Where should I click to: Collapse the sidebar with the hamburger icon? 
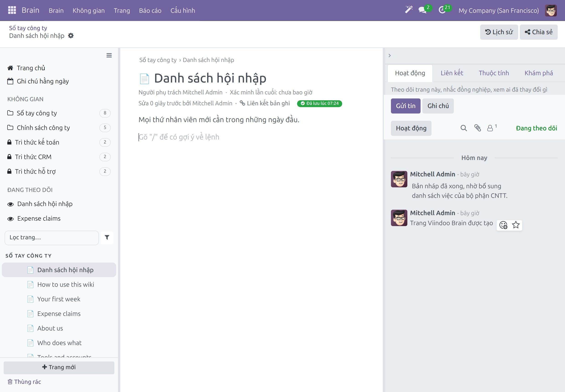[x=109, y=55]
